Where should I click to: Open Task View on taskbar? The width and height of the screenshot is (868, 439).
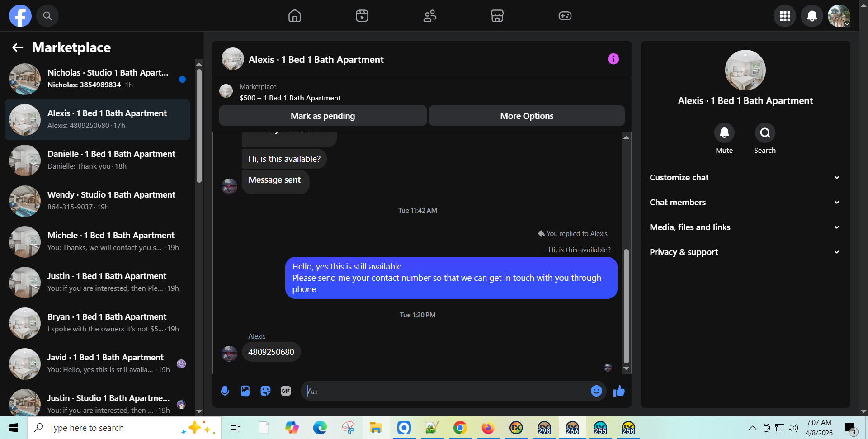point(235,428)
